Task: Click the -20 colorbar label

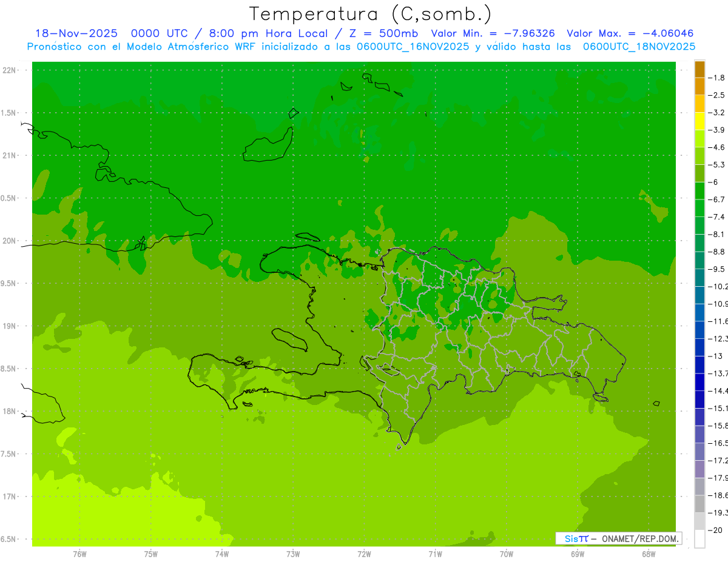Action: tap(716, 530)
